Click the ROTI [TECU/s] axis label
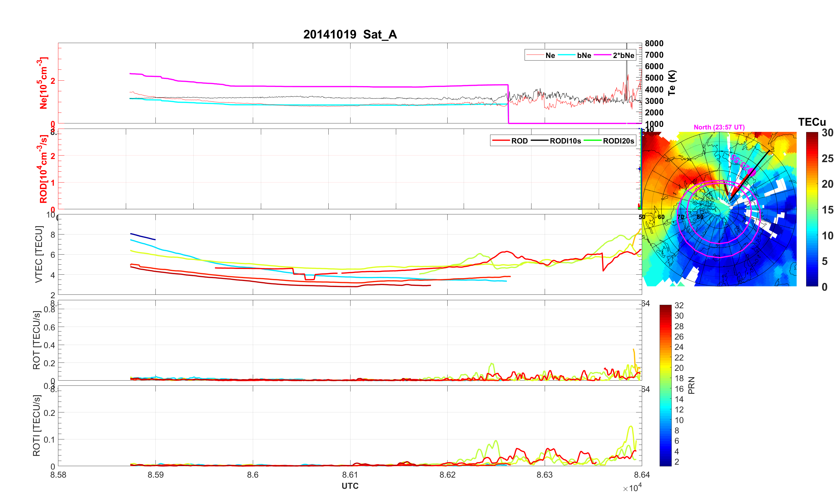The width and height of the screenshot is (834, 504). point(36,425)
